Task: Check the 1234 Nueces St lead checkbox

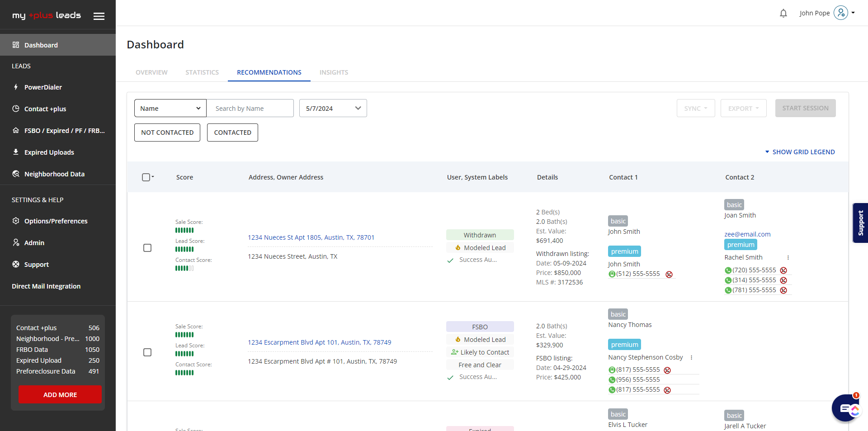Action: coord(147,248)
